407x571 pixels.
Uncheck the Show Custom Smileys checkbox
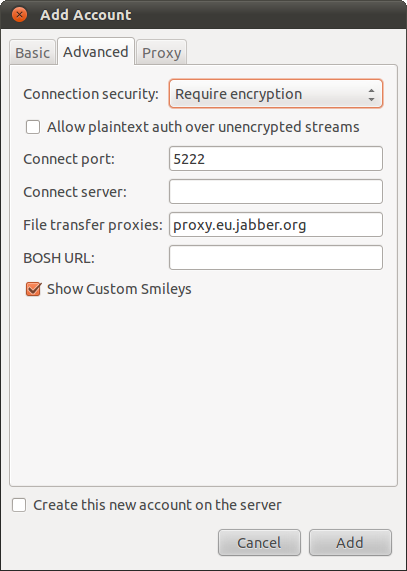point(33,289)
